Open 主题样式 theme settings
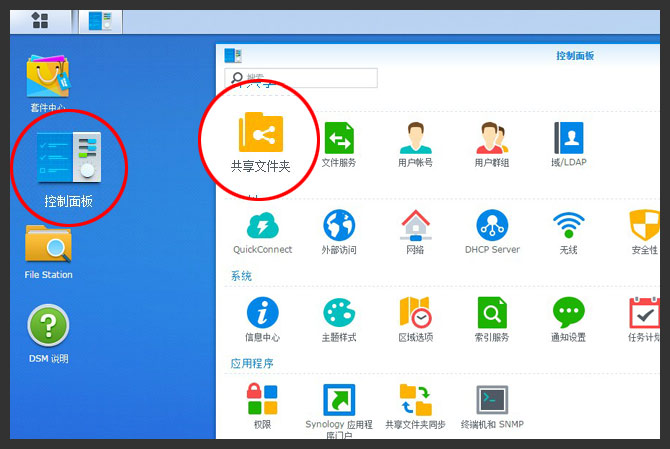 (339, 320)
